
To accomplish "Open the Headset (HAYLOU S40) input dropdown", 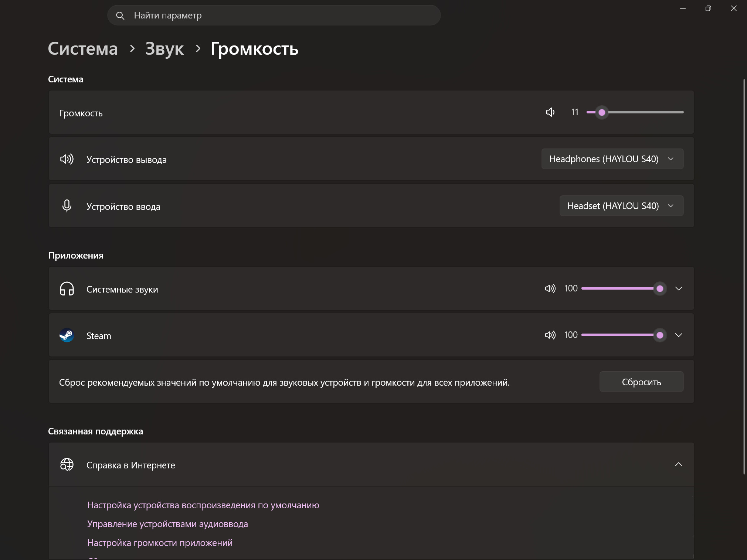I will point(621,206).
